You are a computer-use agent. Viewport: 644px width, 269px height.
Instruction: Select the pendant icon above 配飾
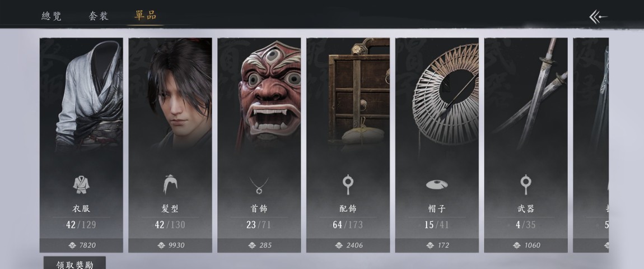[x=348, y=185]
